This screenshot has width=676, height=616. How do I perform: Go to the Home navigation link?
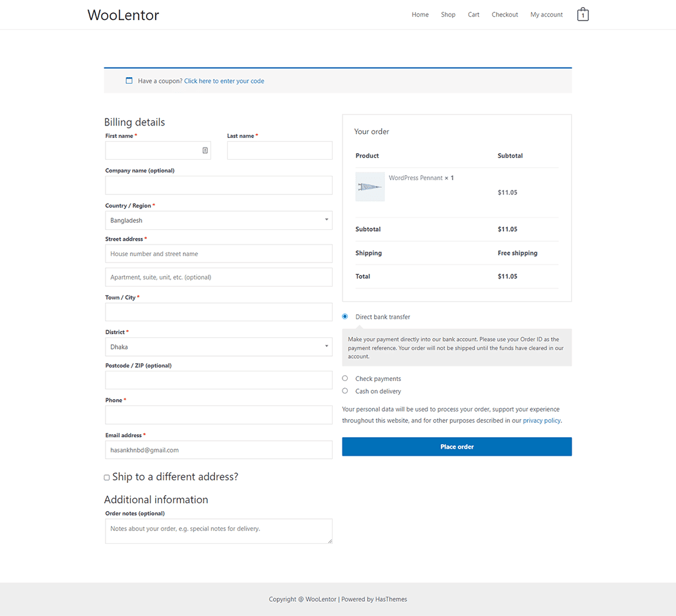(420, 14)
